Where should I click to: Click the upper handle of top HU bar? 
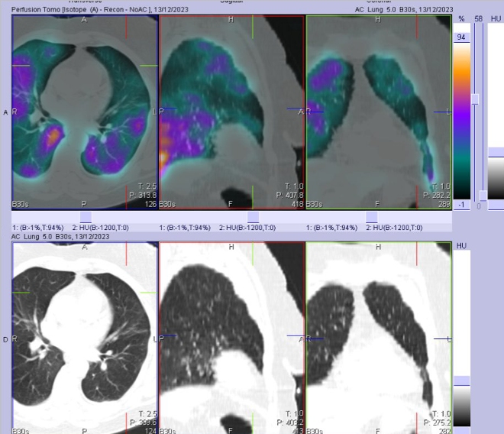pos(496,152)
